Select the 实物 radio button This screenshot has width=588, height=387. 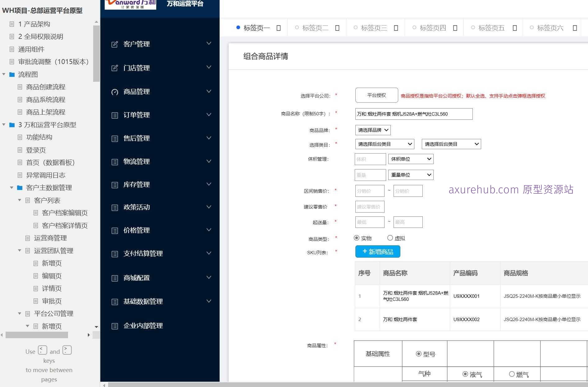click(357, 238)
